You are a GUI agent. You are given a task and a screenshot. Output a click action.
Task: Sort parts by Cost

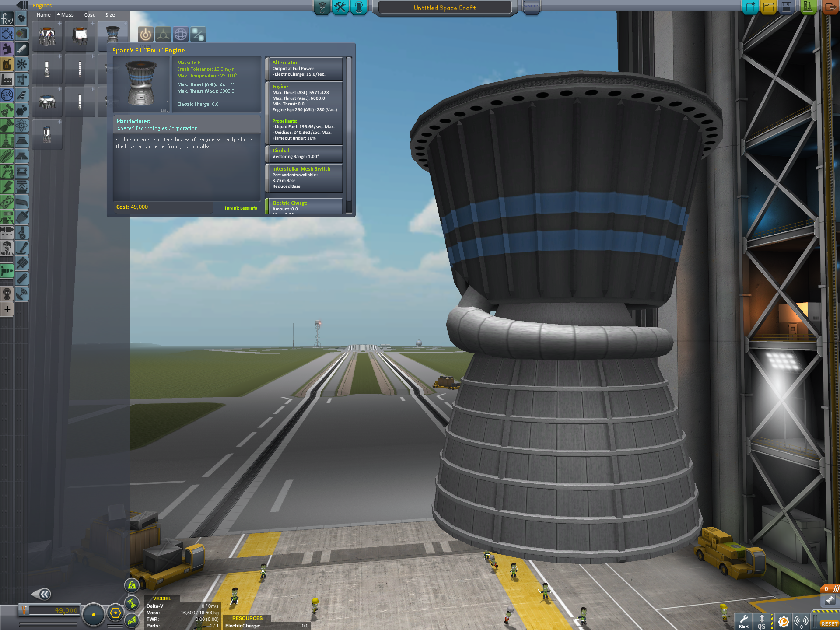(x=89, y=15)
